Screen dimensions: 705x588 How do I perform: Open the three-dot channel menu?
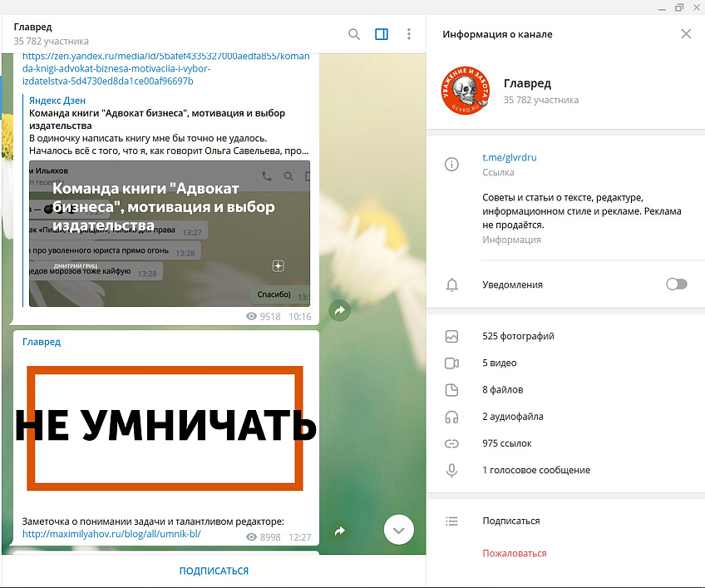[409, 34]
